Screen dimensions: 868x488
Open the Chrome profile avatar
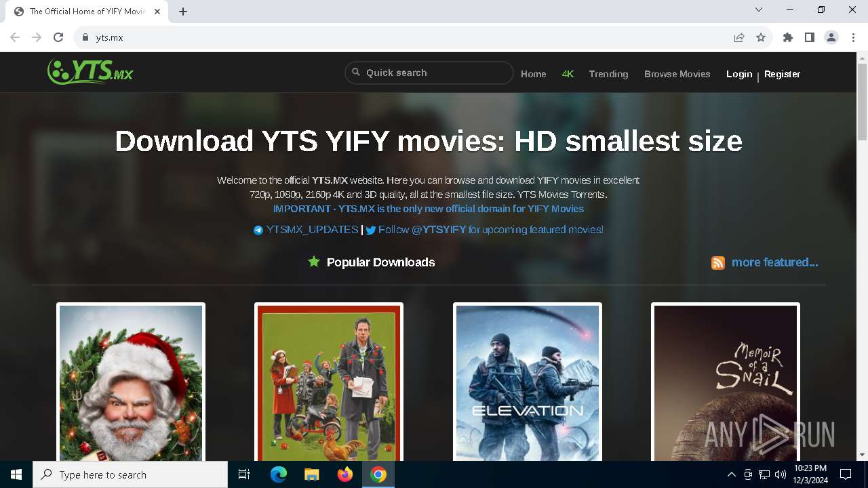tap(831, 37)
